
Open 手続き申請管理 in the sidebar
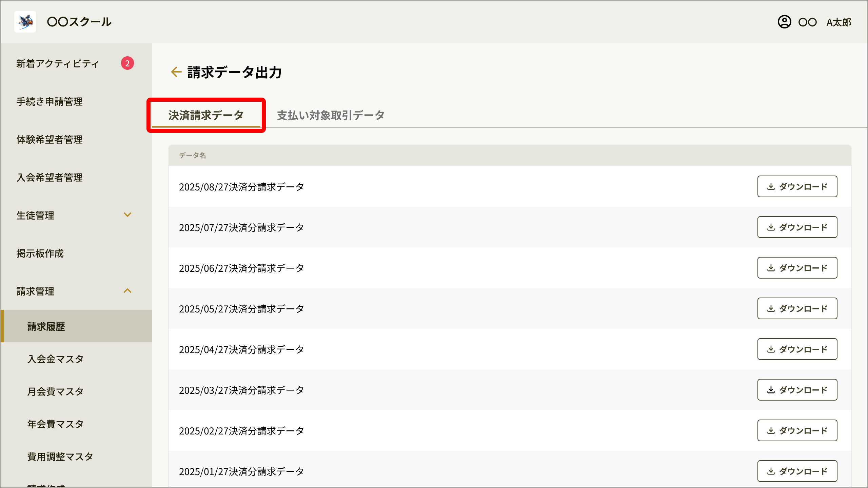pyautogui.click(x=50, y=101)
